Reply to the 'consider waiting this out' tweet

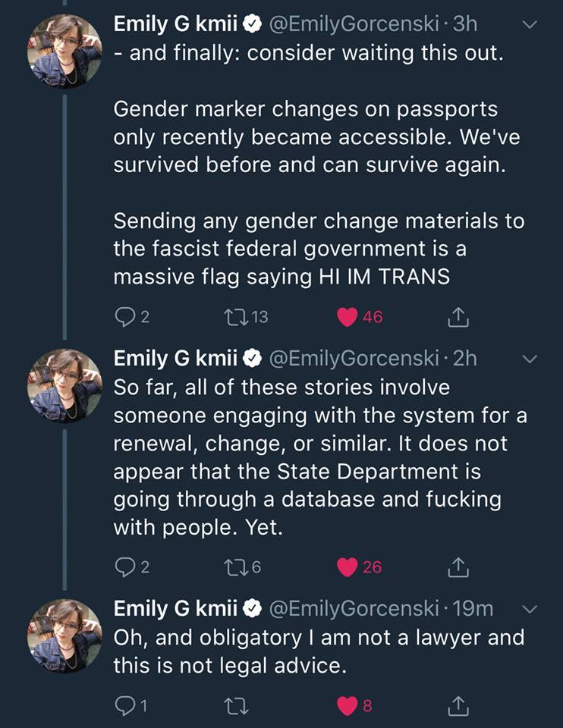pyautogui.click(x=124, y=317)
